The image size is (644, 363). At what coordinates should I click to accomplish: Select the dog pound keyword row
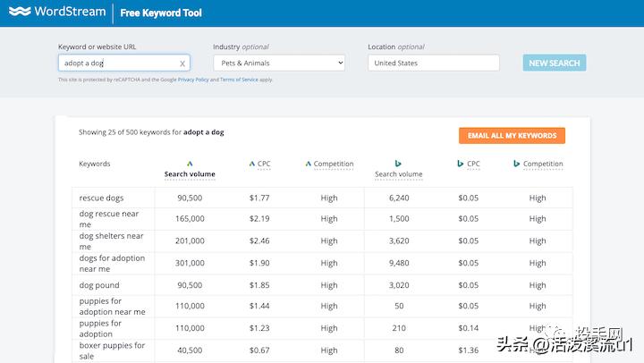coord(99,285)
